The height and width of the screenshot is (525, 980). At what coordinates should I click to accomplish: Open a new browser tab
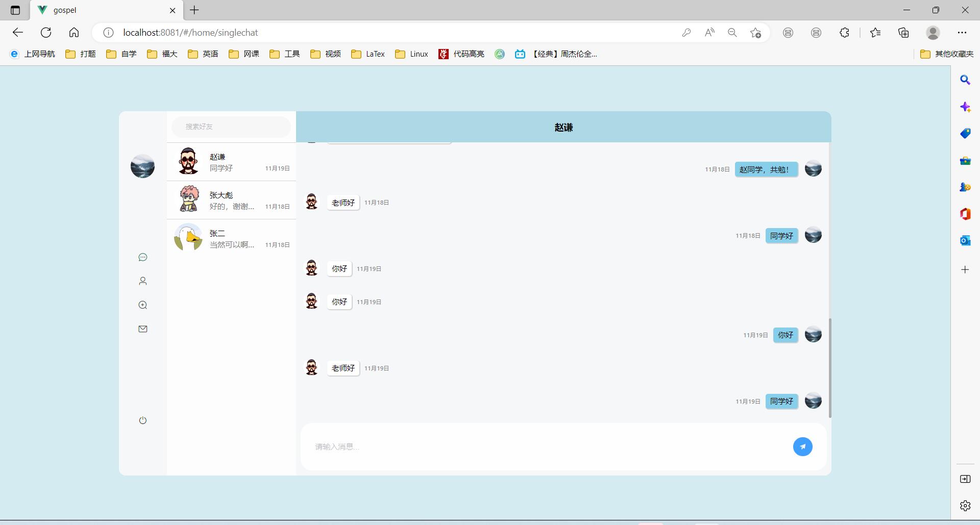point(194,10)
